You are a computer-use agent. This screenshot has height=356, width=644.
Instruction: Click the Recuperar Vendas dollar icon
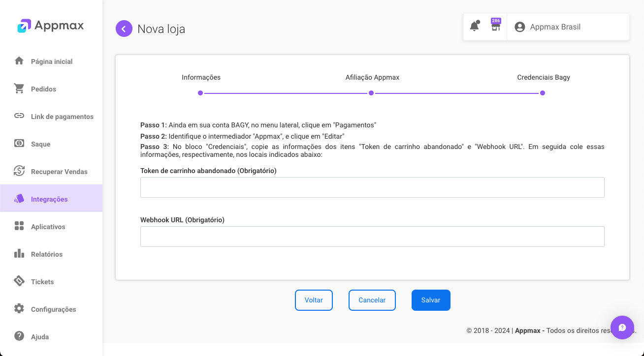[19, 171]
